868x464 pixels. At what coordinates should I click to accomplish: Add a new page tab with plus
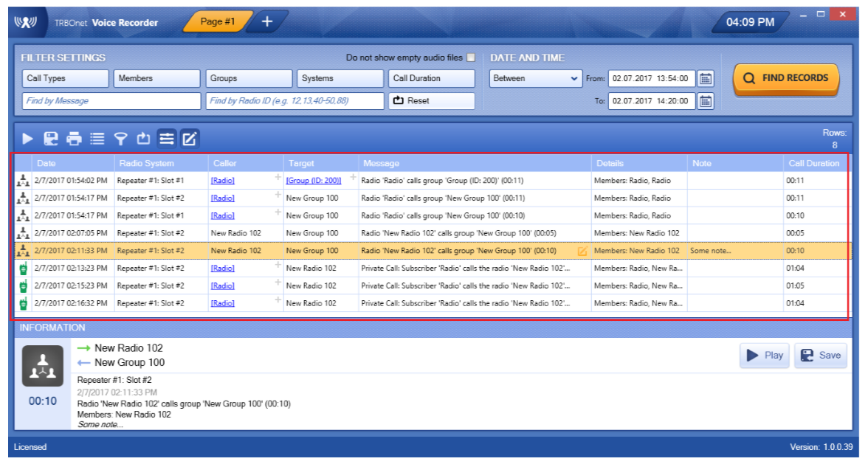(267, 22)
